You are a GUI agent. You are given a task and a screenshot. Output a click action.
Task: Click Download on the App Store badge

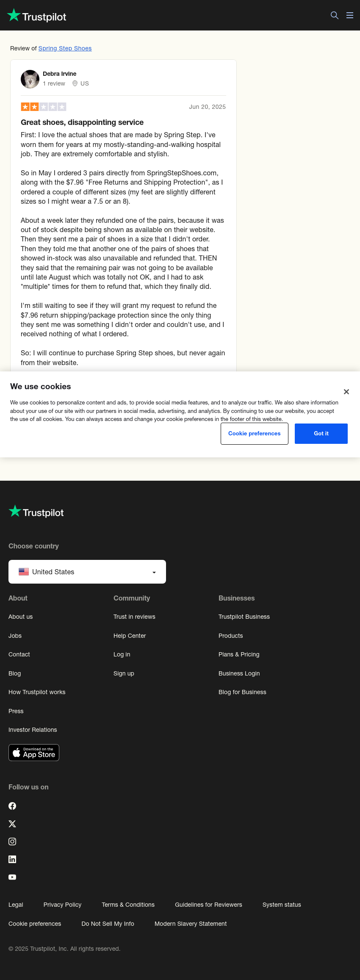[34, 753]
